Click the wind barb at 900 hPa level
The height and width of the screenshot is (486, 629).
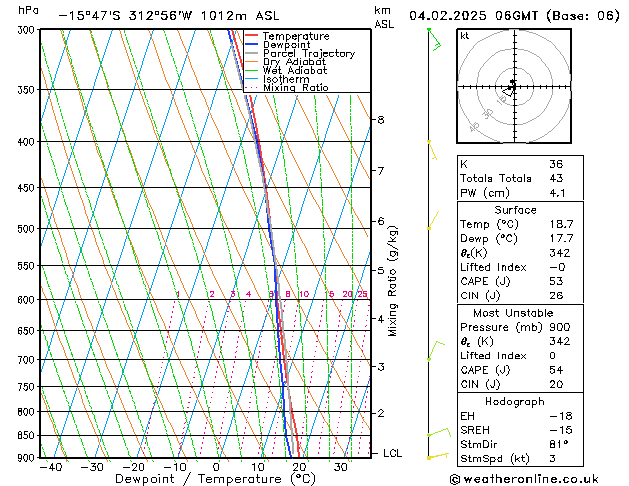point(438,456)
